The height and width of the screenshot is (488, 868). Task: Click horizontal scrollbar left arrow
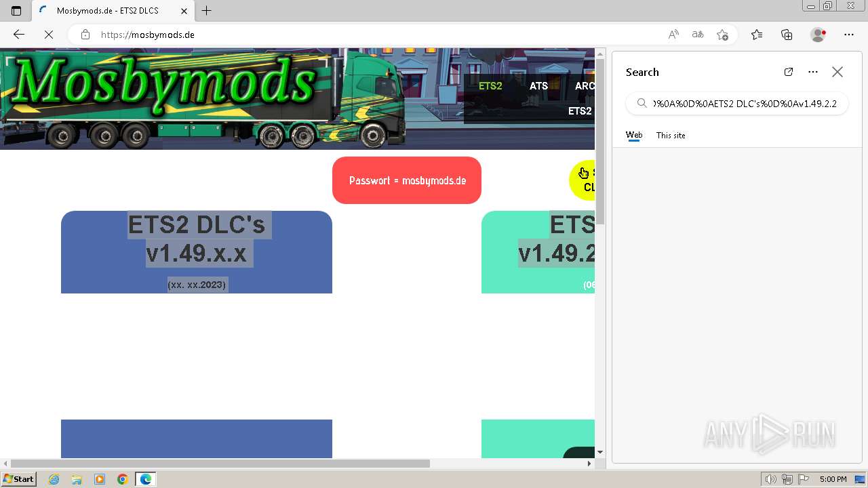pyautogui.click(x=5, y=464)
